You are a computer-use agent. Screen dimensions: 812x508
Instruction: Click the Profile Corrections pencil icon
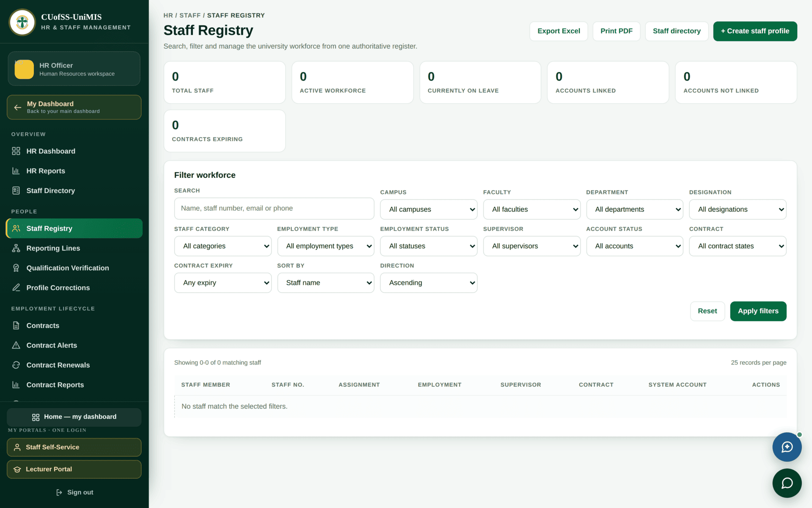point(16,288)
